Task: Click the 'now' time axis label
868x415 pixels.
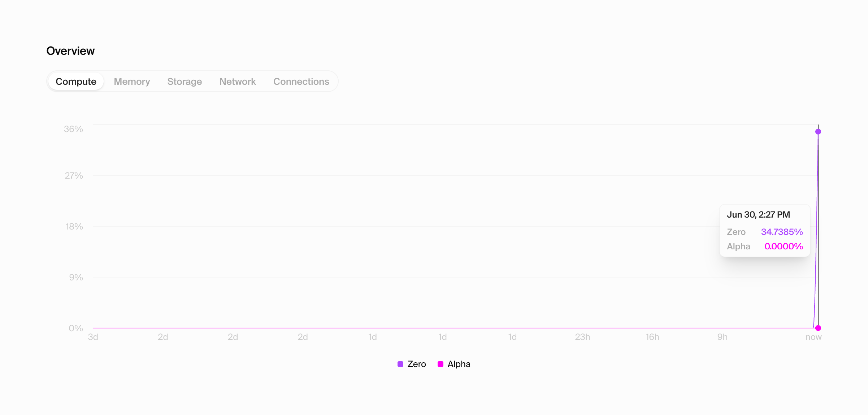Action: (x=813, y=337)
